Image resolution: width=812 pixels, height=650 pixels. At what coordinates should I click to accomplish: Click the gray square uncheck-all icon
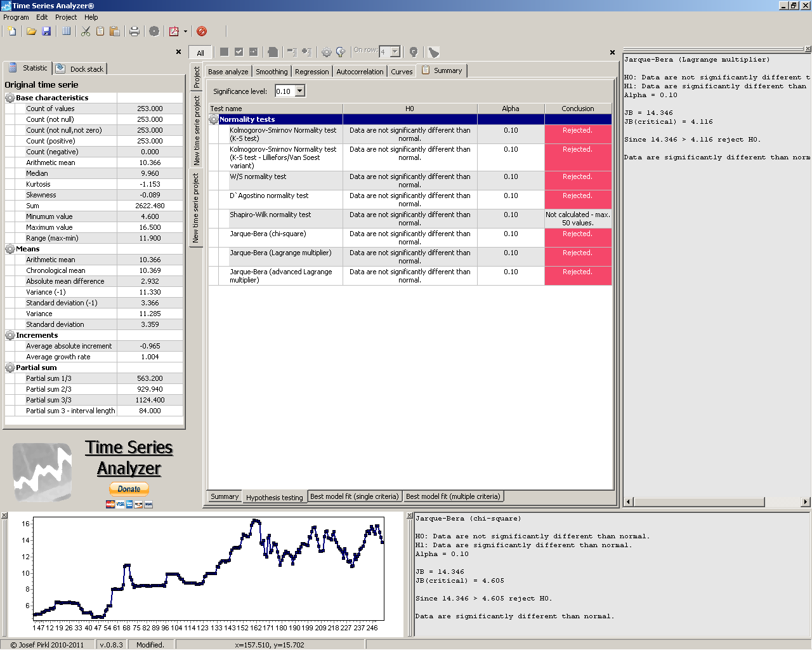click(x=224, y=52)
